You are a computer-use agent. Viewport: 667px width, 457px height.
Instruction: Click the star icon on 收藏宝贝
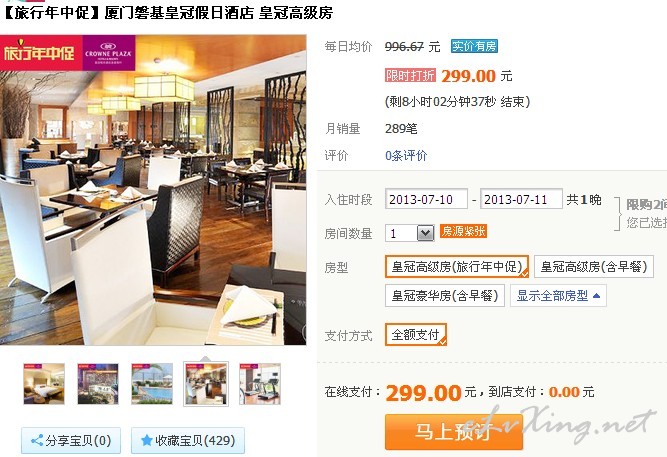pos(147,440)
